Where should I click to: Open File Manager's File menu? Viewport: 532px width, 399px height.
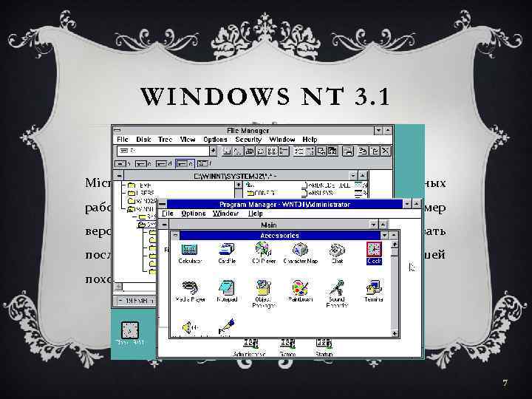point(123,140)
